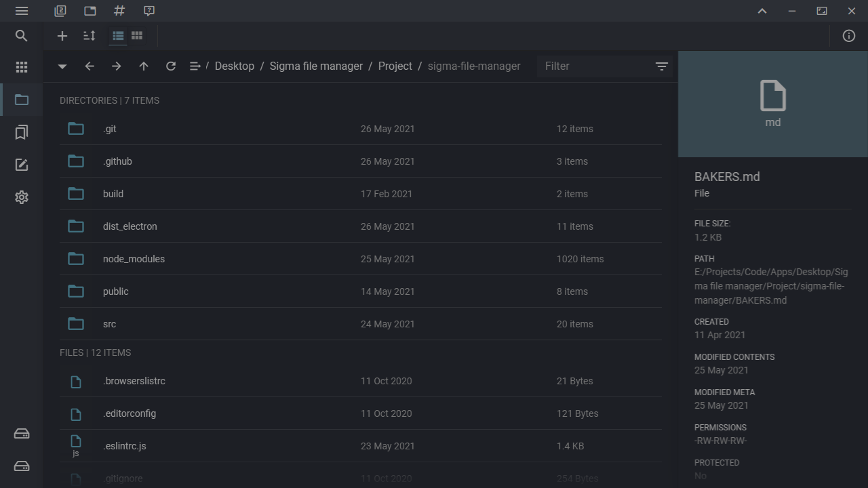Click the DIRECTORIES | 7 ITEMS header
Screen dimensions: 868x488
(x=110, y=100)
